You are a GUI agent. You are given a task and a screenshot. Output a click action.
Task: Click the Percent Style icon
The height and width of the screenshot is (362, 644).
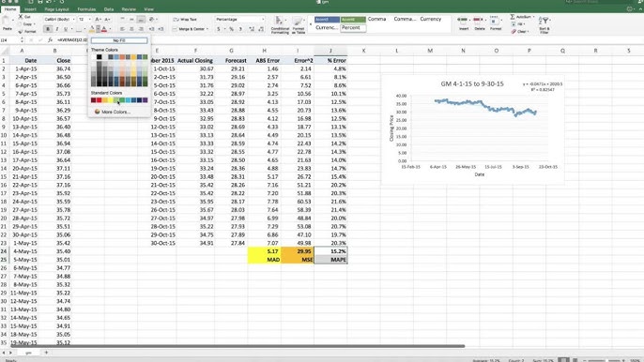click(231, 29)
